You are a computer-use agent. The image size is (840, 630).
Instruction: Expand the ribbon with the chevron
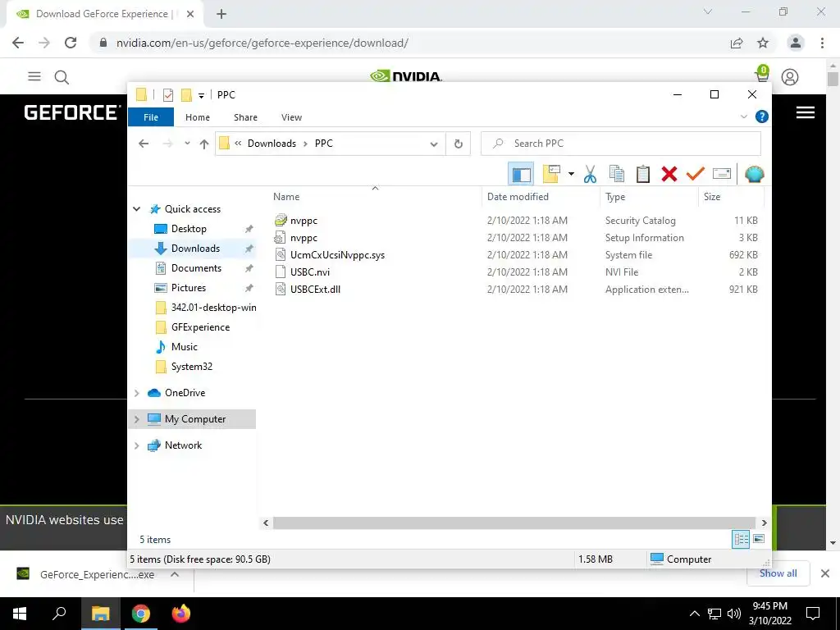tap(743, 116)
